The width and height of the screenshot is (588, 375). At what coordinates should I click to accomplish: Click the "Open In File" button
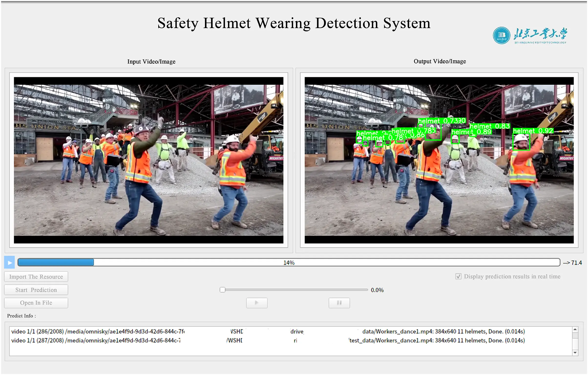[36, 303]
